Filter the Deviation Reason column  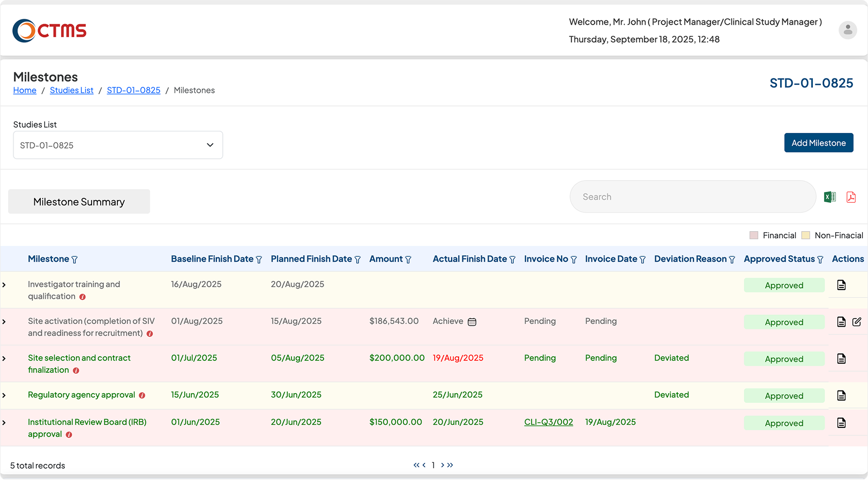(x=732, y=260)
